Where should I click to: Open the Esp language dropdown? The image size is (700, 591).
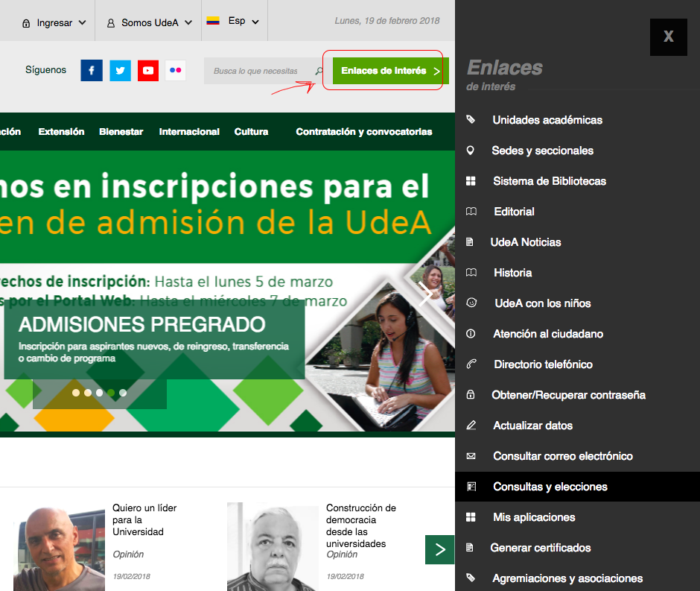point(232,21)
